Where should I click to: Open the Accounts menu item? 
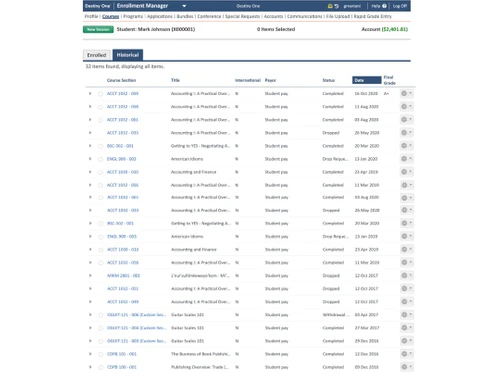pyautogui.click(x=273, y=16)
